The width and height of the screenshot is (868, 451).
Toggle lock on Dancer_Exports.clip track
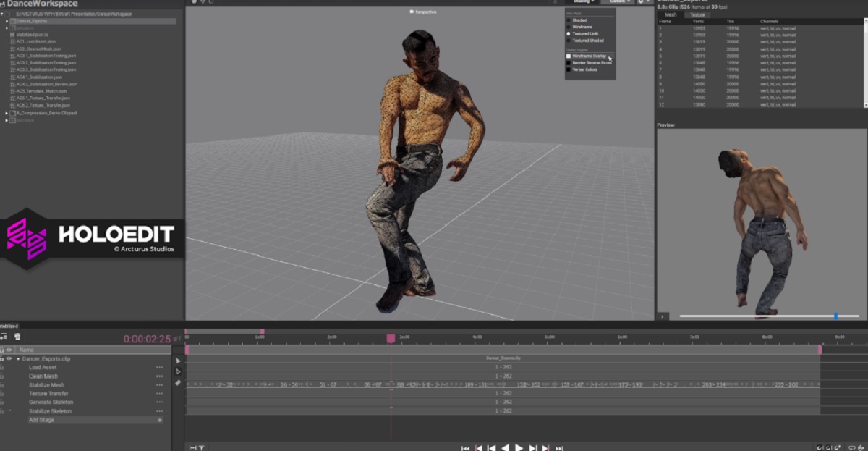(x=2, y=359)
